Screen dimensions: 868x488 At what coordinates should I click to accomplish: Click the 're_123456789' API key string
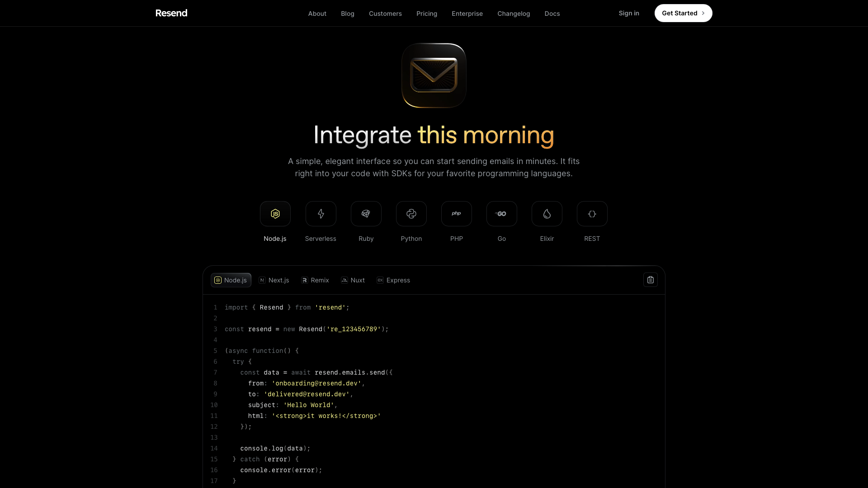pos(354,329)
